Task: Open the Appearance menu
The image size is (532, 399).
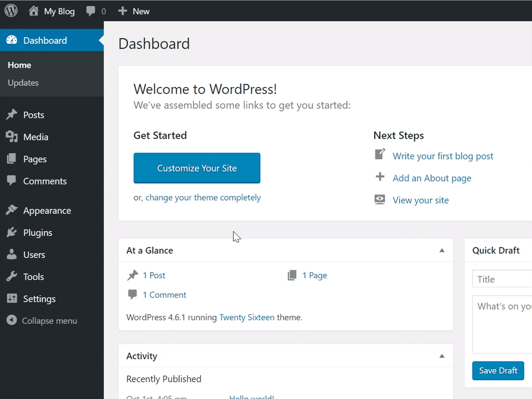Action: (x=47, y=211)
